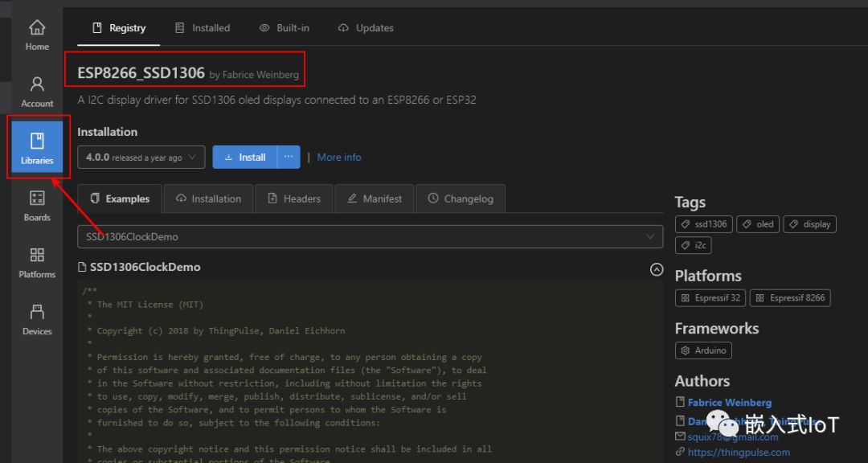This screenshot has height=463, width=868.
Task: Open the Updates tab
Action: pyautogui.click(x=366, y=28)
